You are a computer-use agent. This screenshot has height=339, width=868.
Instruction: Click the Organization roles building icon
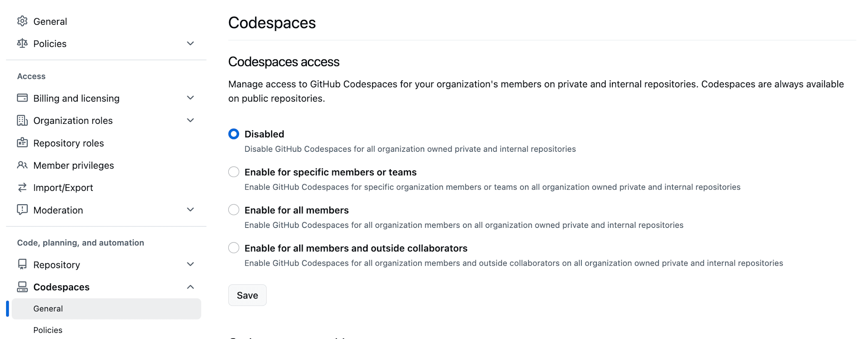click(x=22, y=120)
